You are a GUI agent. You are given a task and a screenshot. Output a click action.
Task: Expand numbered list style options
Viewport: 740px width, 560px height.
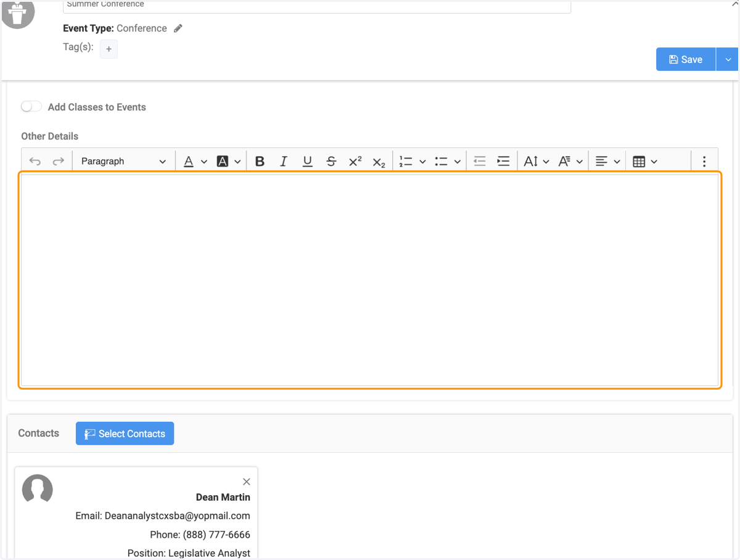tap(422, 162)
